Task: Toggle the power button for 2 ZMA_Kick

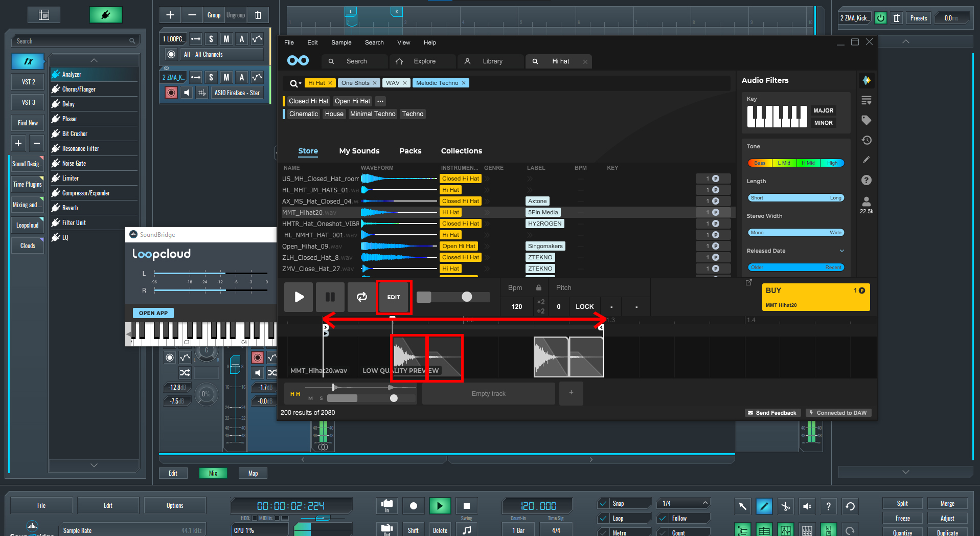Action: 881,18
